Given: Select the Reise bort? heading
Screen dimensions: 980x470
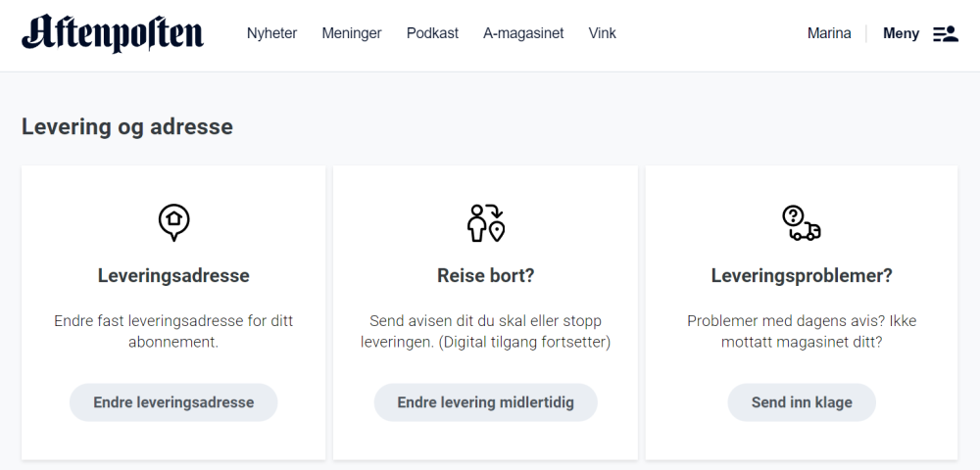Looking at the screenshot, I should [x=485, y=276].
